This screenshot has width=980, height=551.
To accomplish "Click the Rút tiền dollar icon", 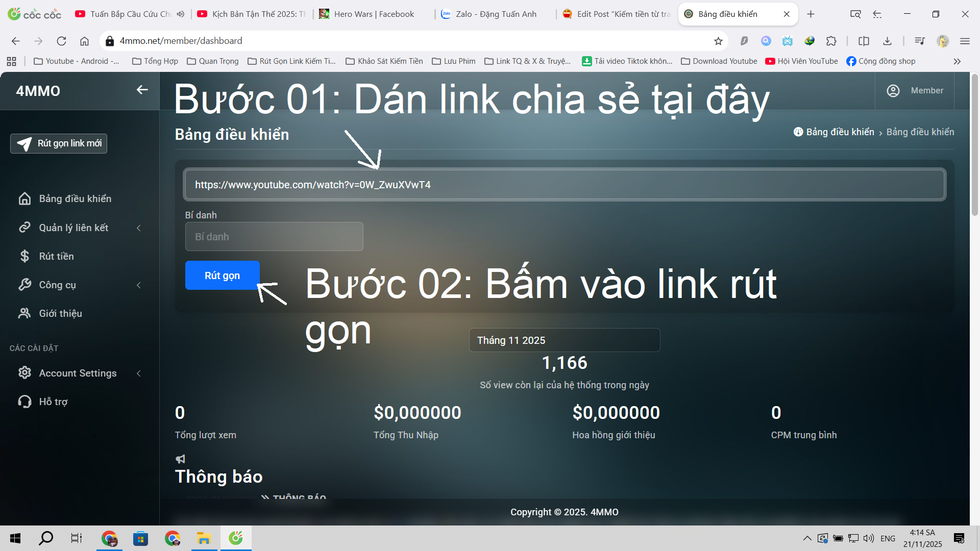I will click(x=24, y=256).
